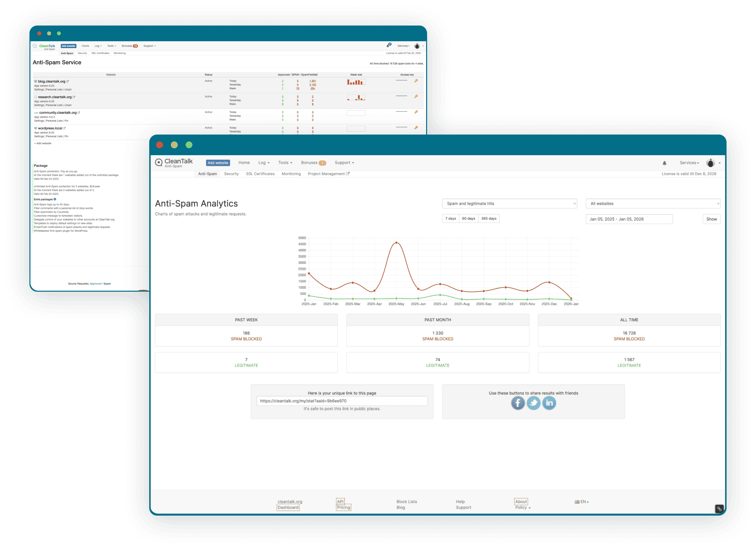This screenshot has width=756, height=549.
Task: Select the 60 days range
Action: point(468,219)
